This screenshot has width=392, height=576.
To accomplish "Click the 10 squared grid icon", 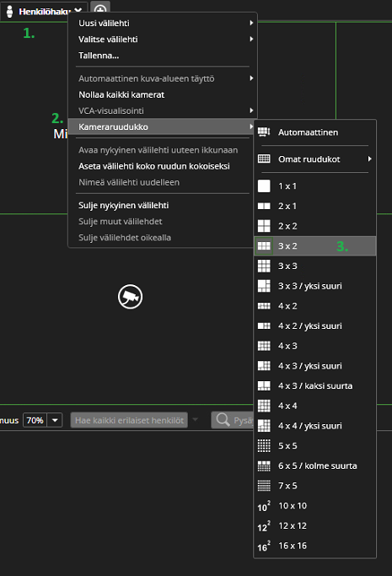I will tap(264, 506).
